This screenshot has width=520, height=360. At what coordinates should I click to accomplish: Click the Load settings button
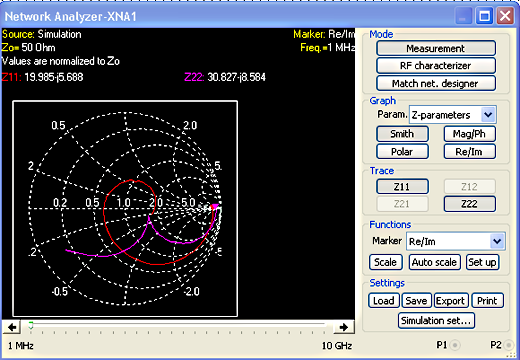point(384,301)
